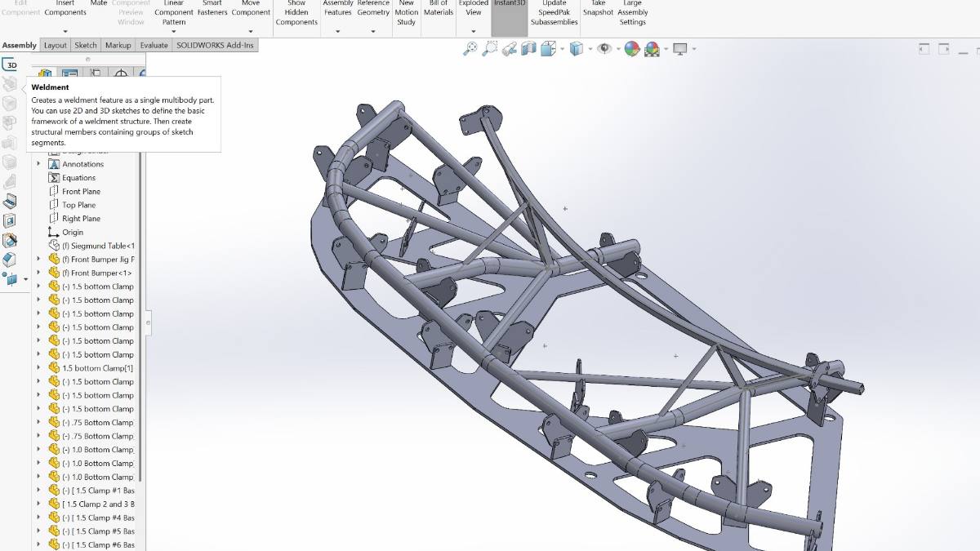Click the panel collapse handle beside tree
Screen dimensions: 980x551
coord(148,323)
